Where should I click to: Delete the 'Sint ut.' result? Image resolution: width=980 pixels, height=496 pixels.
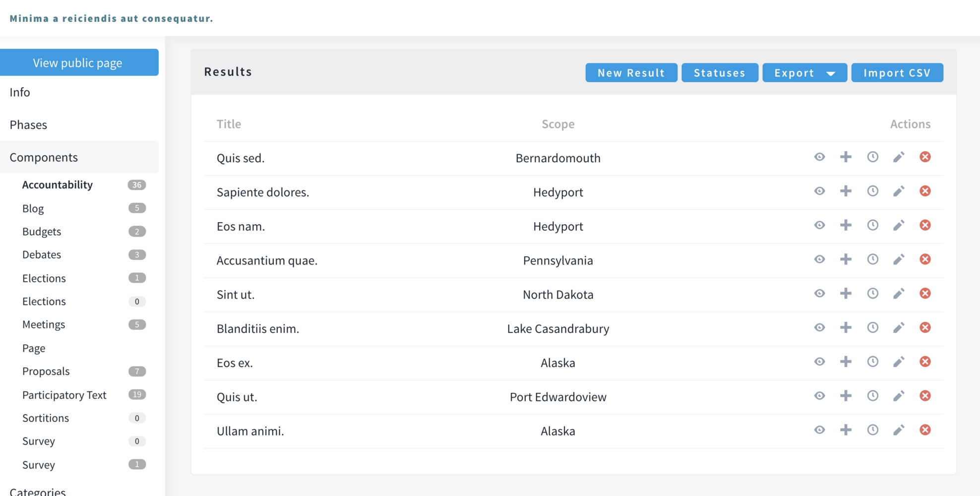tap(925, 294)
